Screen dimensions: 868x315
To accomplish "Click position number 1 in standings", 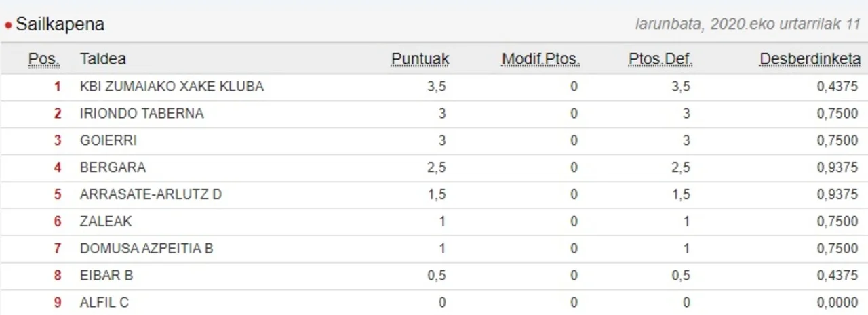I will point(58,87).
